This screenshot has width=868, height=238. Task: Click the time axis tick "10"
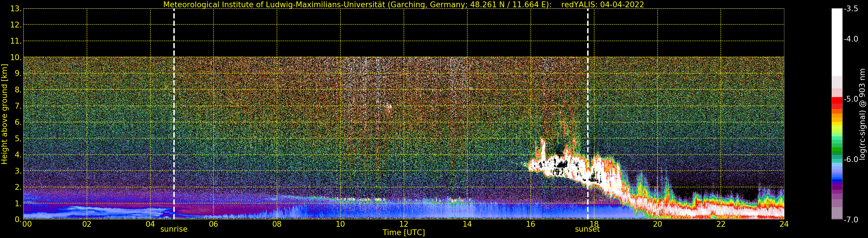(x=340, y=224)
